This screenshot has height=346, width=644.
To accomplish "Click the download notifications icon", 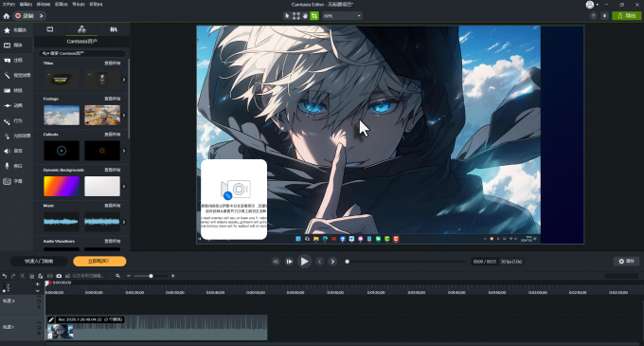I will click(x=604, y=16).
